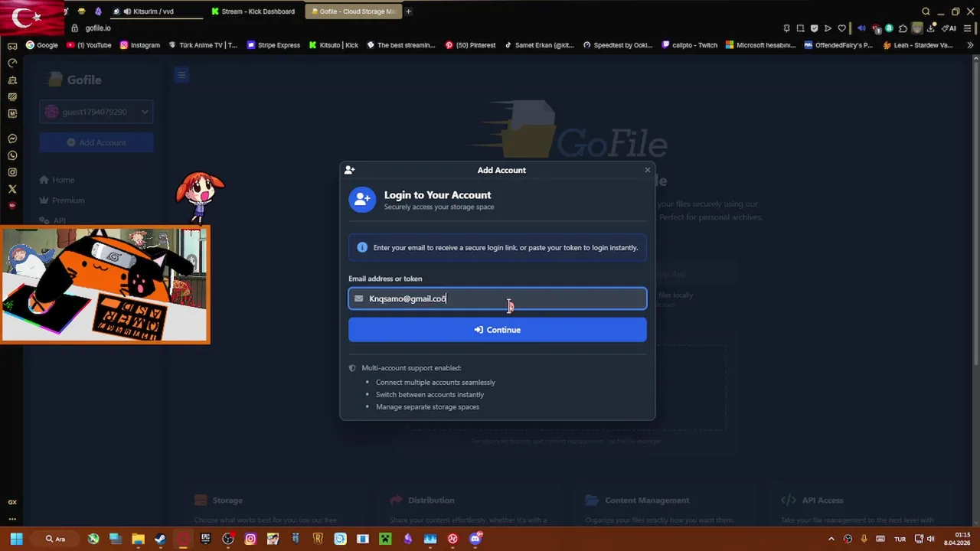The height and width of the screenshot is (551, 980).
Task: Open WhatsApp in the browser sidebar
Action: [12, 155]
